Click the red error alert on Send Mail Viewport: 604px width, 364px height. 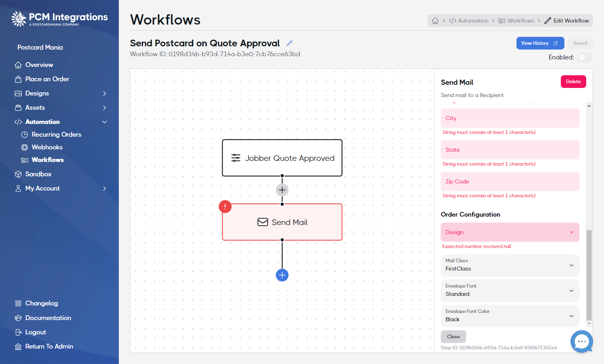[225, 207]
